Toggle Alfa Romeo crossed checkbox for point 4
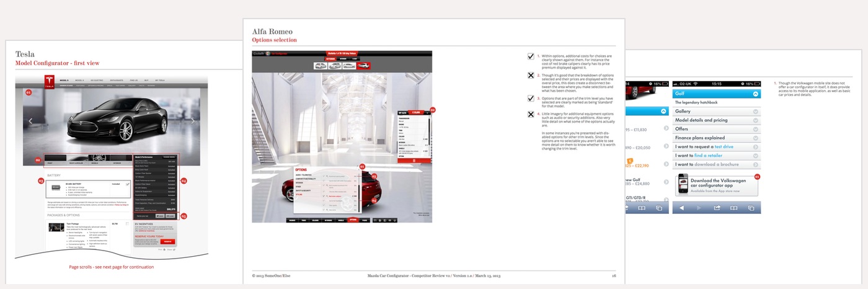This screenshot has height=289, width=868. (531, 114)
